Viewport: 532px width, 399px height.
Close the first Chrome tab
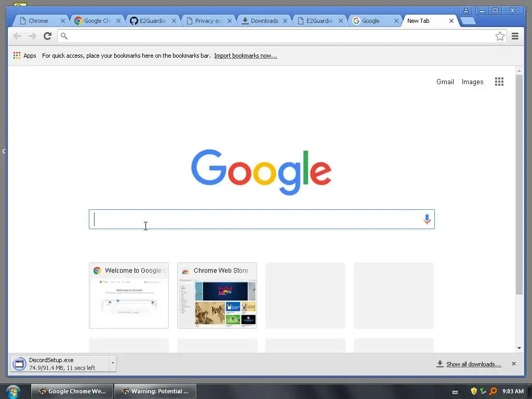(63, 21)
